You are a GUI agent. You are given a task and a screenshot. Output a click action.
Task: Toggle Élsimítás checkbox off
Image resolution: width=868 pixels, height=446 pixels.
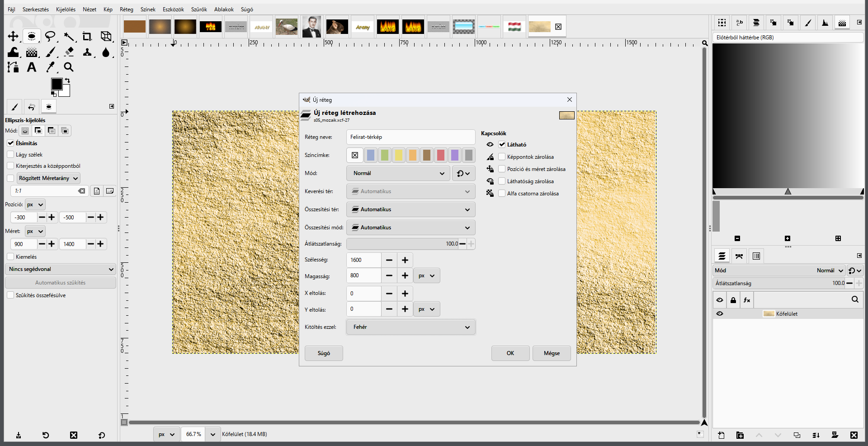coord(11,143)
